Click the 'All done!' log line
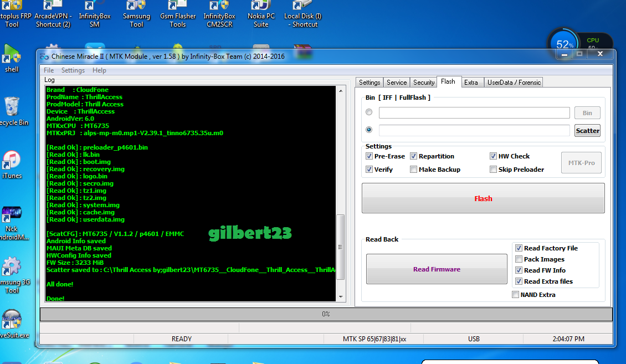Image resolution: width=626 pixels, height=364 pixels. tap(60, 284)
